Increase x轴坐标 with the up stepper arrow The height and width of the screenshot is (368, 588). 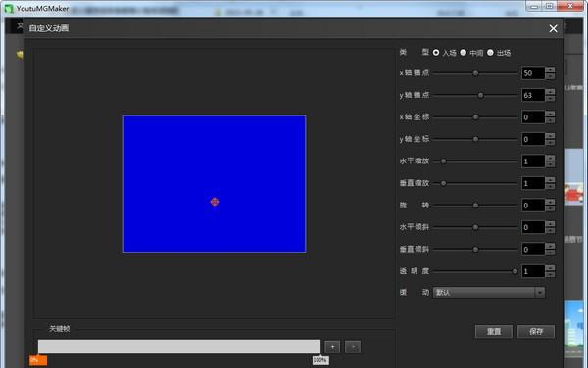click(x=550, y=114)
